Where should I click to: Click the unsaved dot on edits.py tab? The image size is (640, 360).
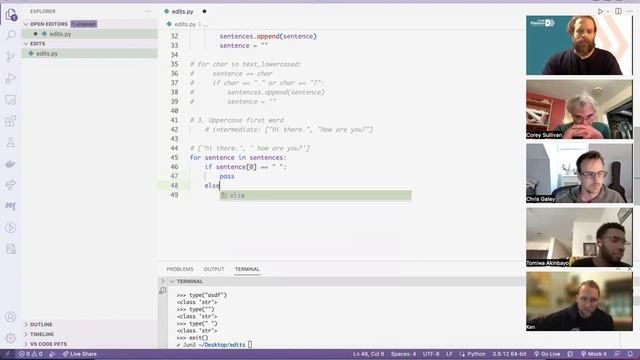[204, 11]
